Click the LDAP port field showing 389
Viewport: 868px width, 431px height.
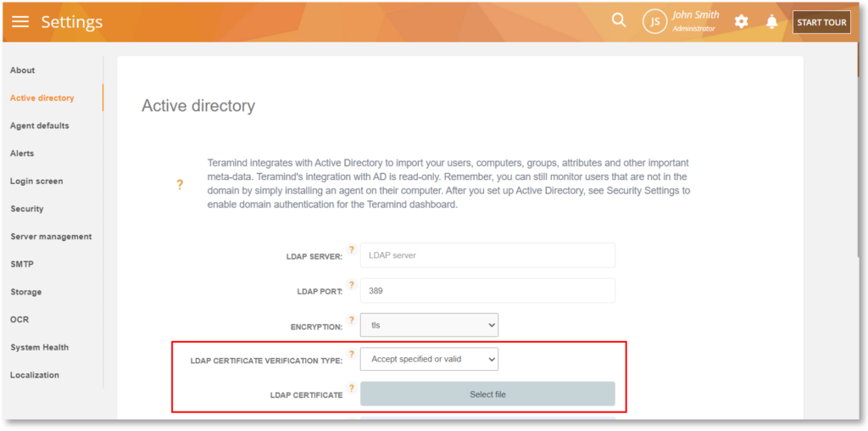pos(487,290)
